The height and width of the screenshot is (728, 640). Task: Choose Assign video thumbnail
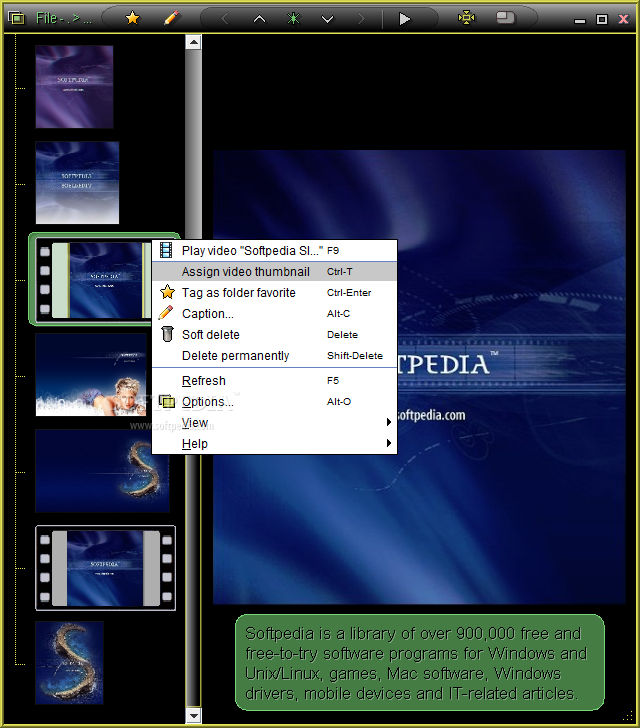point(274,272)
